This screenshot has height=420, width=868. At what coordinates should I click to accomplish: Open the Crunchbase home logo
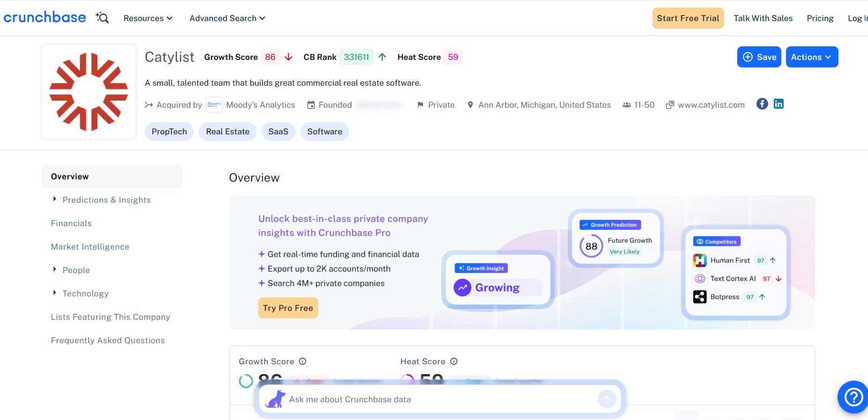point(45,17)
